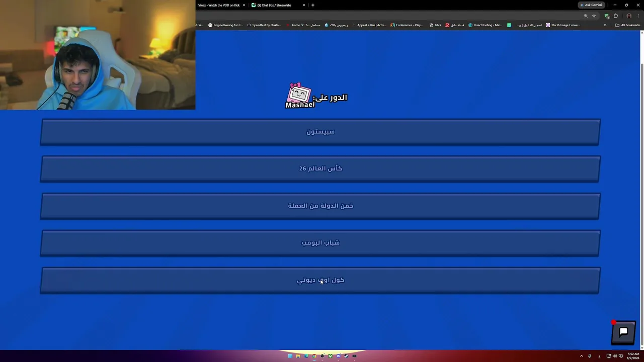Screen dimensions: 644x362
Task: Open the Xbox app on the taskbar
Action: [330, 356]
